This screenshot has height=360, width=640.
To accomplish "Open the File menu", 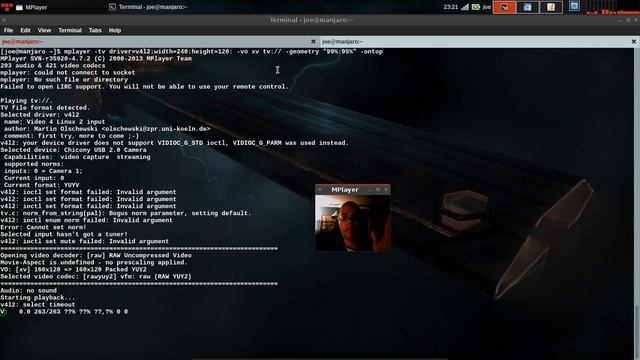I will [x=8, y=30].
